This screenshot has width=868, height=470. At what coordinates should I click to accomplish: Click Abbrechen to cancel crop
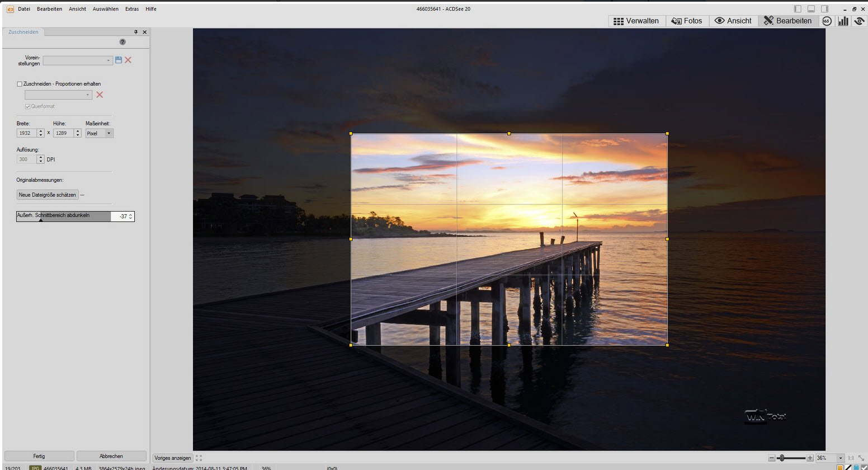click(111, 456)
